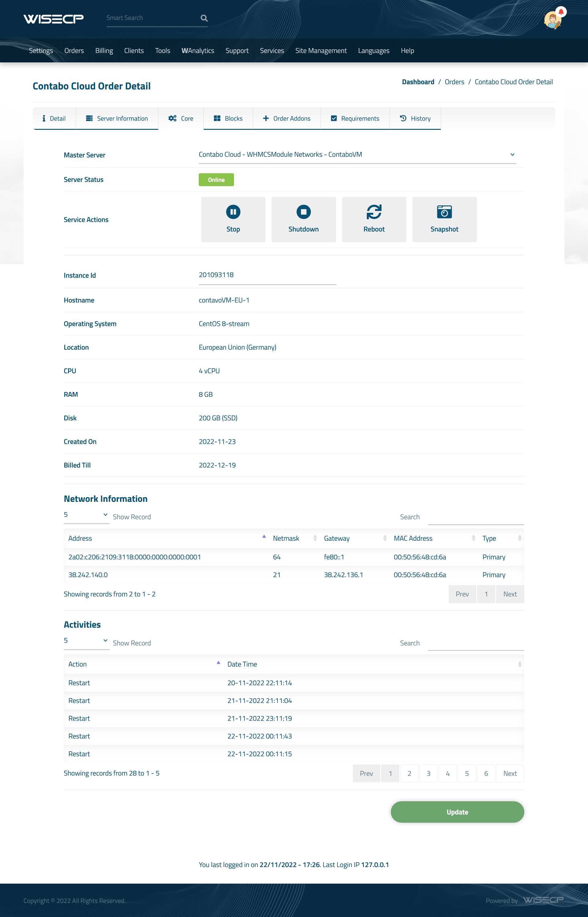Open the Orders menu in navigation bar

click(74, 51)
